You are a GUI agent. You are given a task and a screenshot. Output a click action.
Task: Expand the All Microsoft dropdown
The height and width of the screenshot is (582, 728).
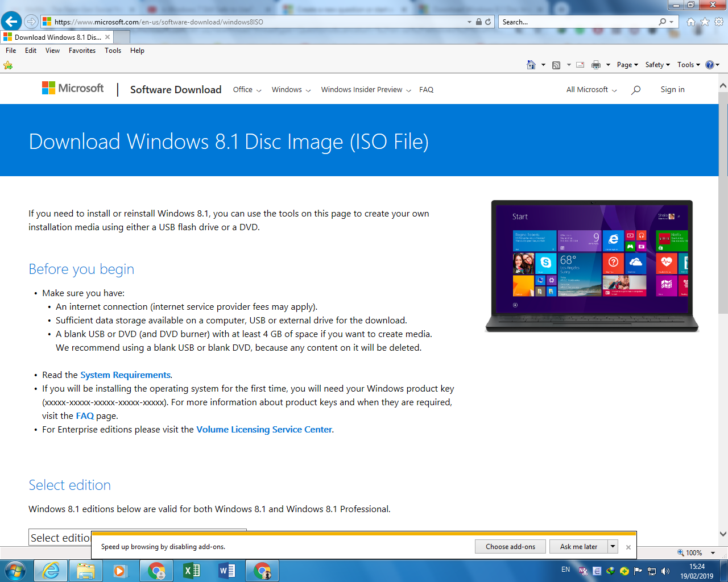591,90
